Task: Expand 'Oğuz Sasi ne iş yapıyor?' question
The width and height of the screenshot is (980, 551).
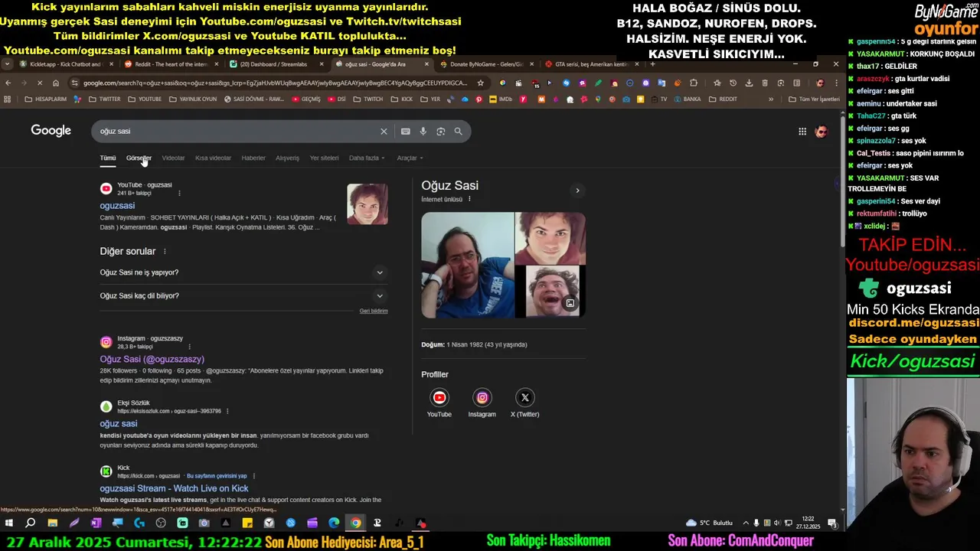Action: click(243, 272)
